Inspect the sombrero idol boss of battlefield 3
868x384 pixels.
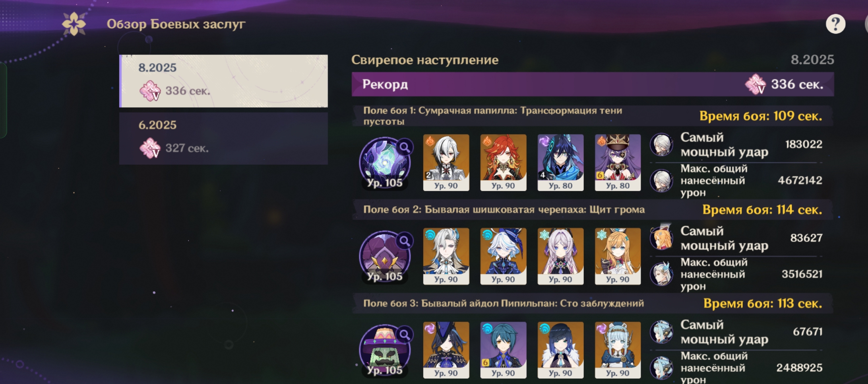[x=384, y=351]
